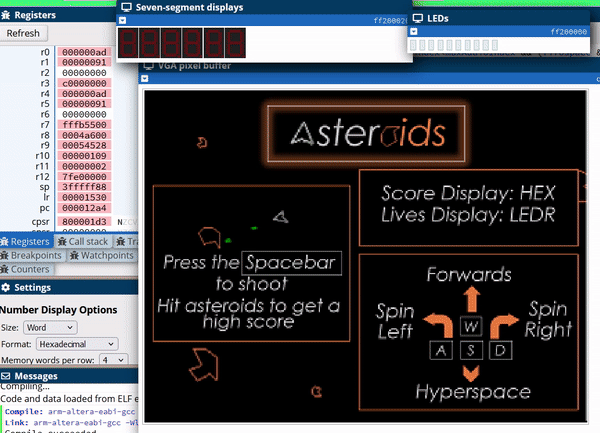Viewport: 600px width, 433px height.
Task: Click the ff200000 address in LEDs panel
Action: pyautogui.click(x=569, y=31)
